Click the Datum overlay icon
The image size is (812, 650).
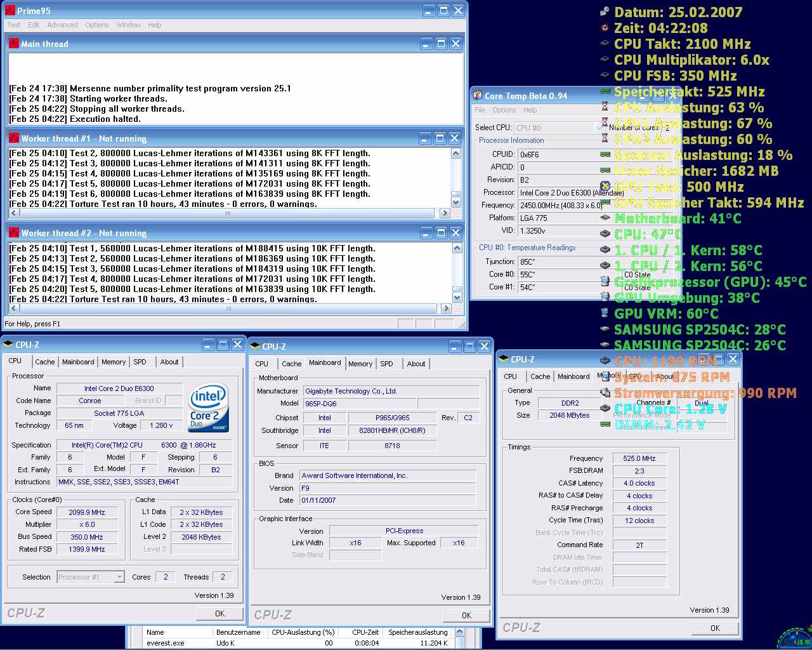pos(605,11)
